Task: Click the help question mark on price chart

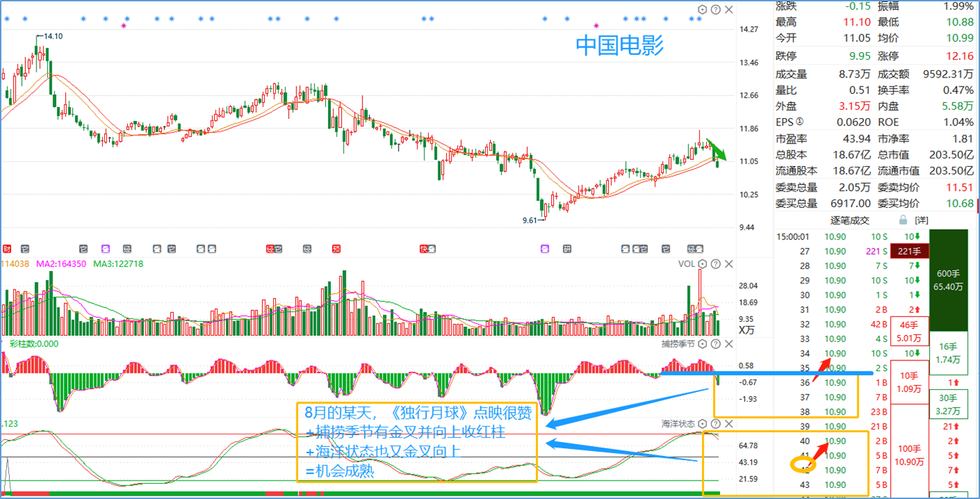Action: [x=716, y=10]
